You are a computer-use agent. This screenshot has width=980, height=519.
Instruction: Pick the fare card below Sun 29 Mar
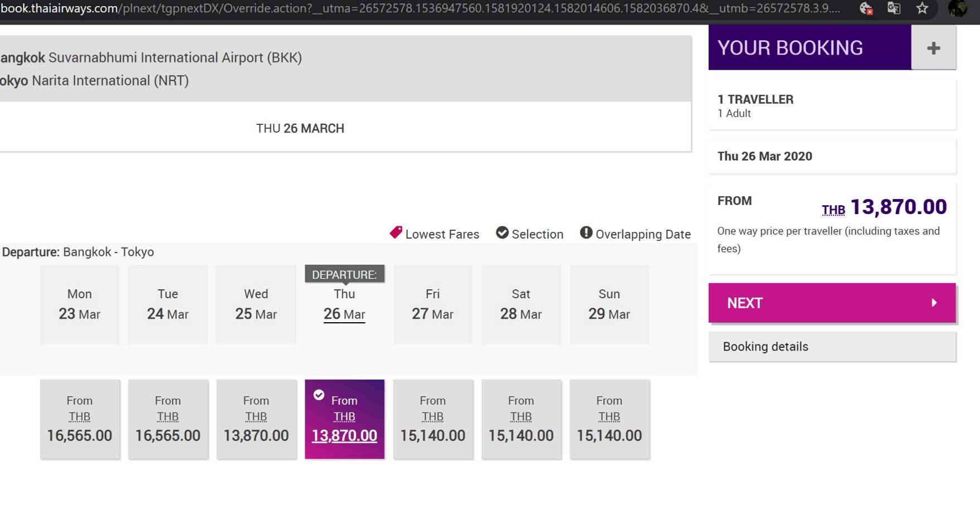610,419
